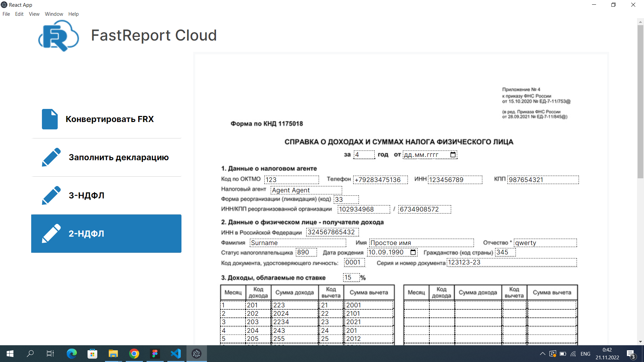
Task: Show hidden system tray icons chevron
Action: pos(542,354)
